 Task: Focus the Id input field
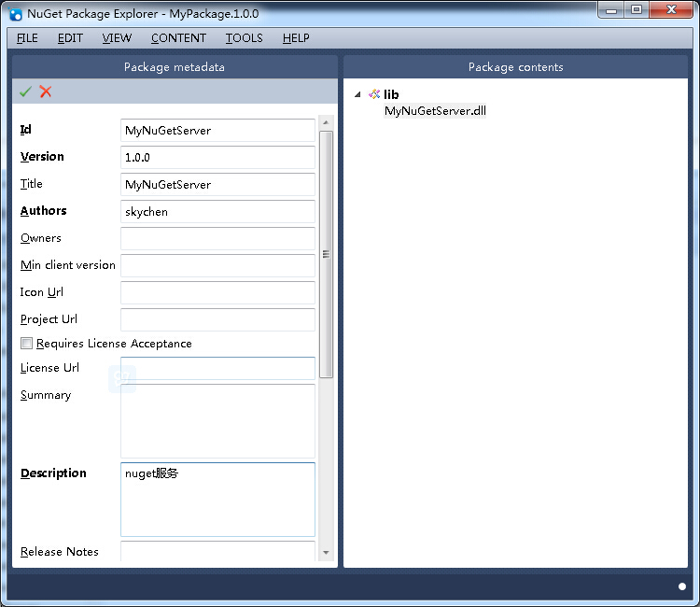(x=217, y=131)
